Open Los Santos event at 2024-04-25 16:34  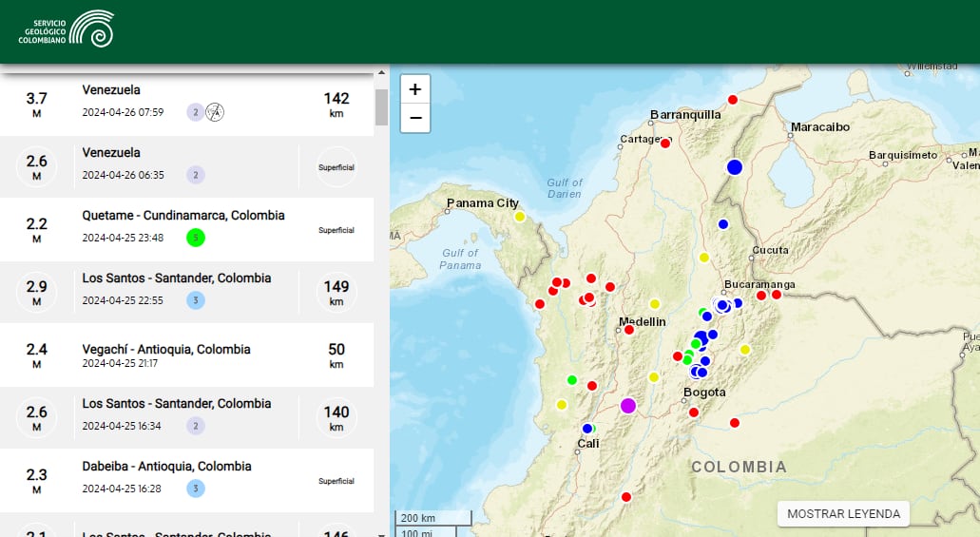[x=187, y=417]
